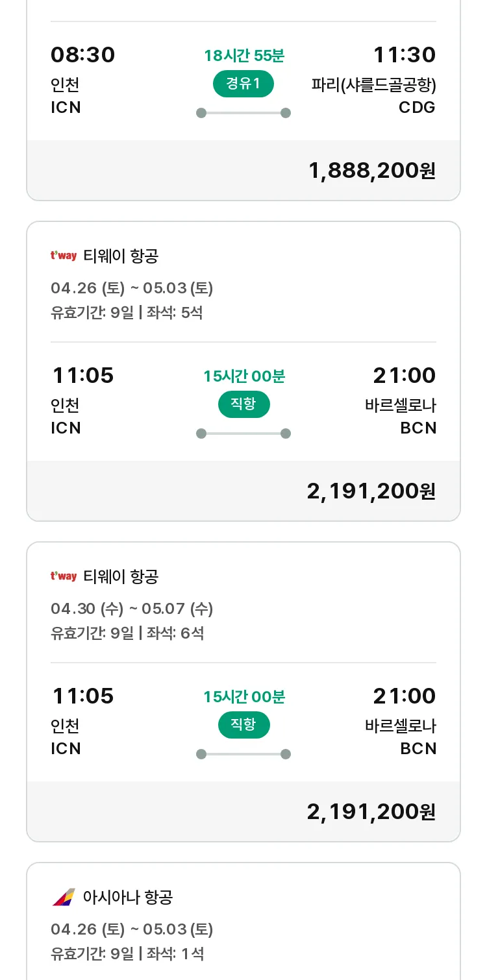
Task: Tap 유효기간: 9일 | 좌석: 6석 text
Action: 127,633
